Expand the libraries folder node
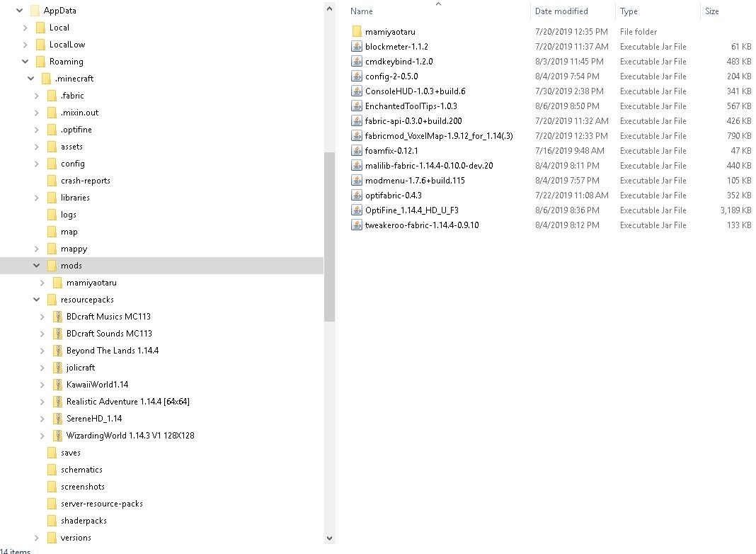Screen dimensions: 756x554 37,198
